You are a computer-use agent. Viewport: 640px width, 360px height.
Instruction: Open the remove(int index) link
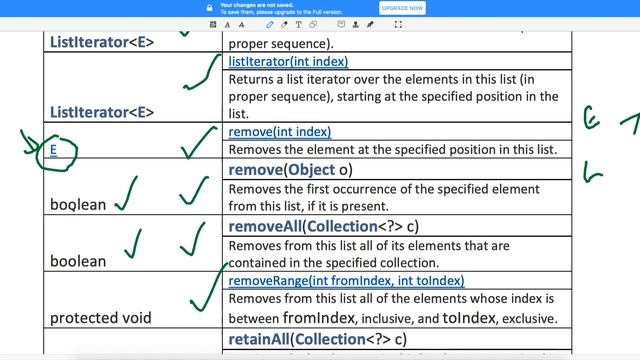click(x=280, y=132)
